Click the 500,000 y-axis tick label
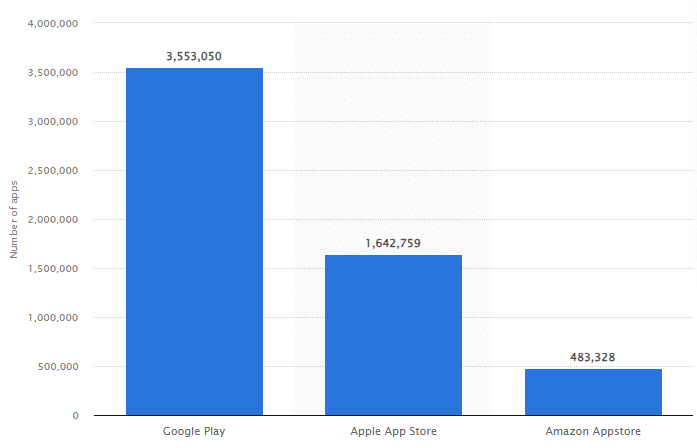This screenshot has width=697, height=448. pos(58,367)
